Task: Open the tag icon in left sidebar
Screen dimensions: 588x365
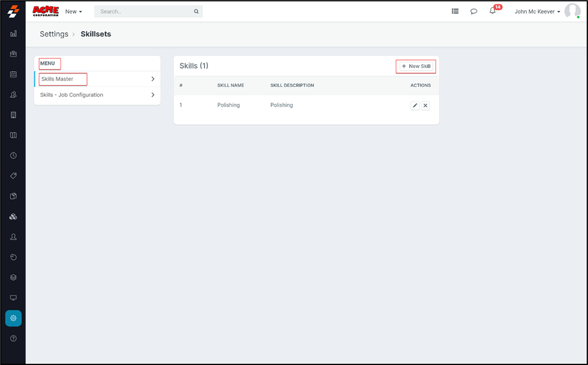Action: (x=13, y=176)
